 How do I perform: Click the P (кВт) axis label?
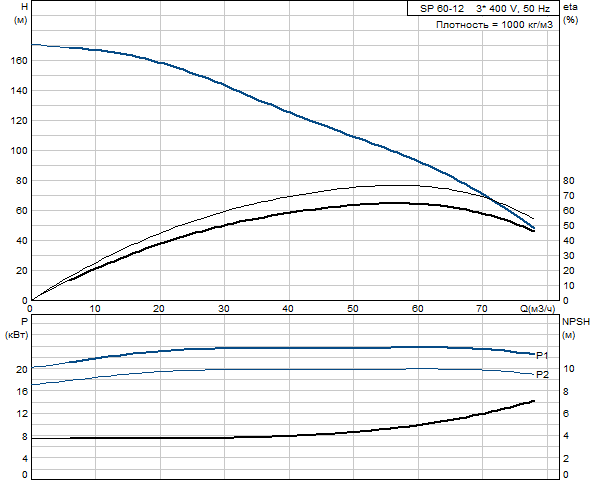point(17,328)
